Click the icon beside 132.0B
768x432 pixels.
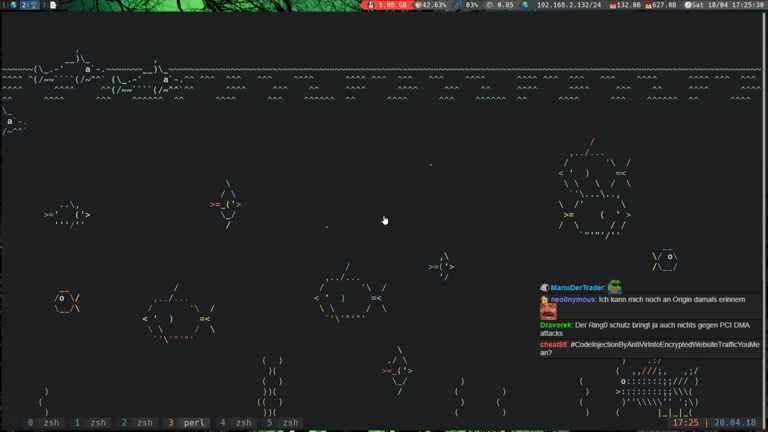point(613,5)
